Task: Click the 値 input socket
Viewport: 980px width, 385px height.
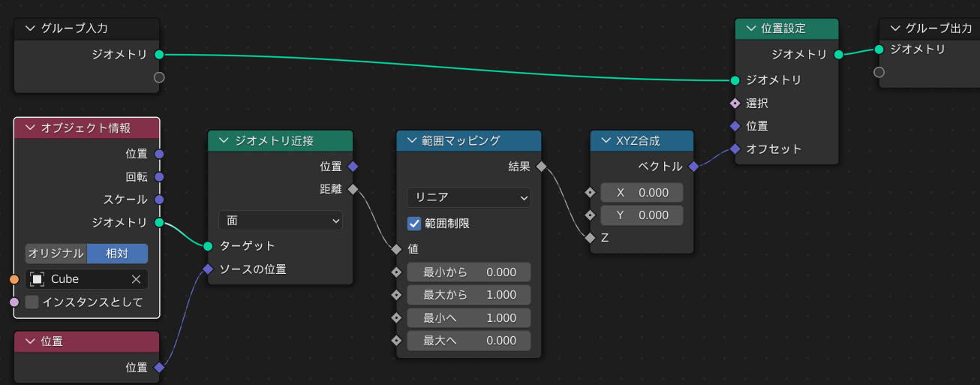Action: pyautogui.click(x=396, y=249)
